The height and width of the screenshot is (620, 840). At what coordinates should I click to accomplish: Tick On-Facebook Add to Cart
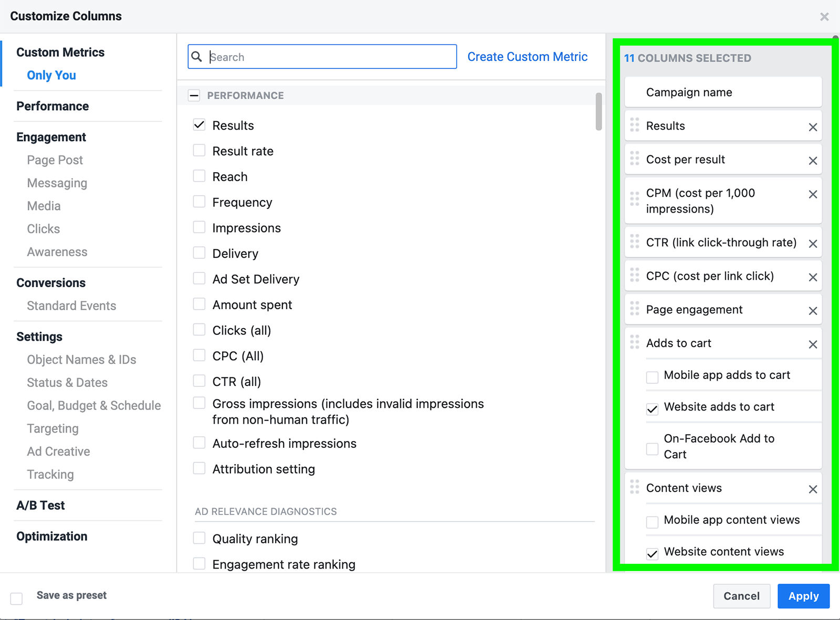click(x=652, y=449)
